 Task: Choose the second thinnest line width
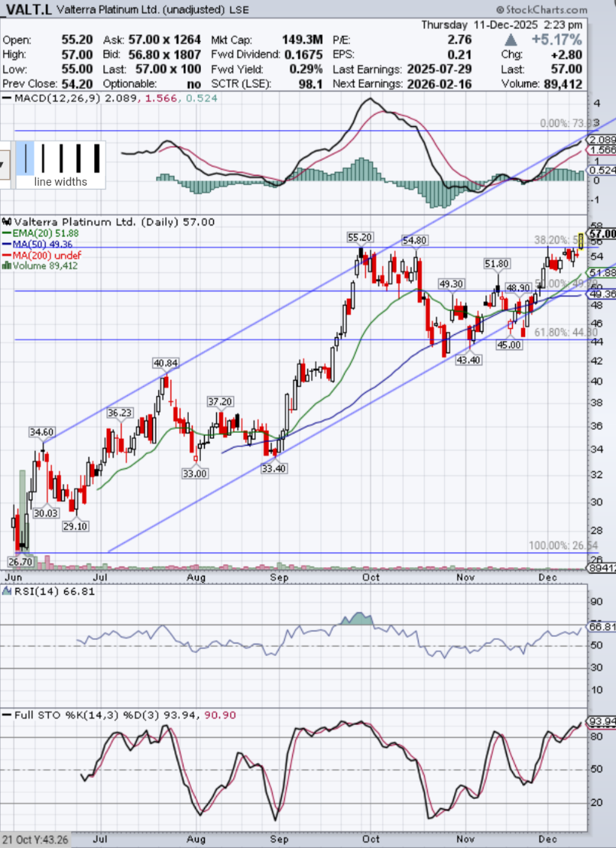(x=45, y=158)
